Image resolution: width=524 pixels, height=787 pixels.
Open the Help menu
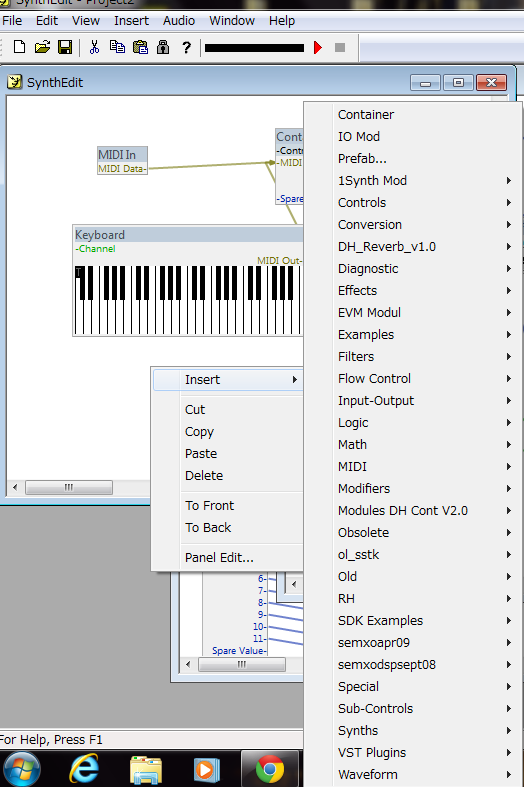click(282, 21)
